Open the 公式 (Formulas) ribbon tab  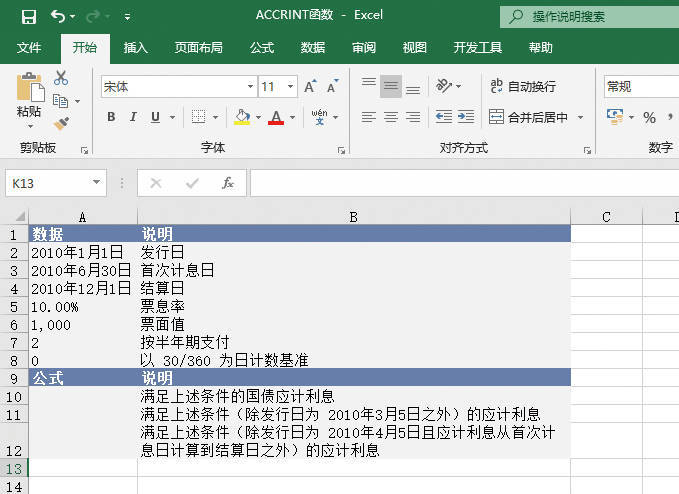tap(262, 48)
